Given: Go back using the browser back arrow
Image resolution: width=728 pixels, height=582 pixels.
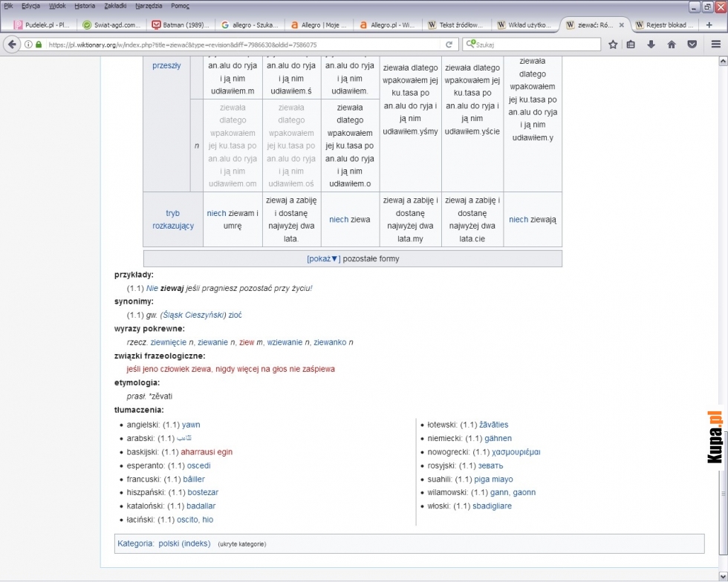Looking at the screenshot, I should pyautogui.click(x=12, y=45).
